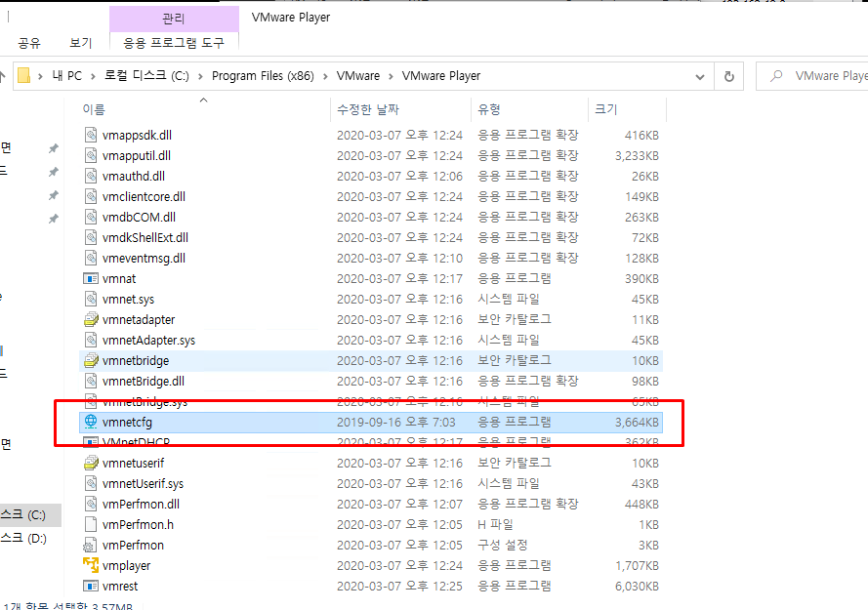Select the vmrest file name
Viewport: 868px width, 610px height.
coord(120,587)
